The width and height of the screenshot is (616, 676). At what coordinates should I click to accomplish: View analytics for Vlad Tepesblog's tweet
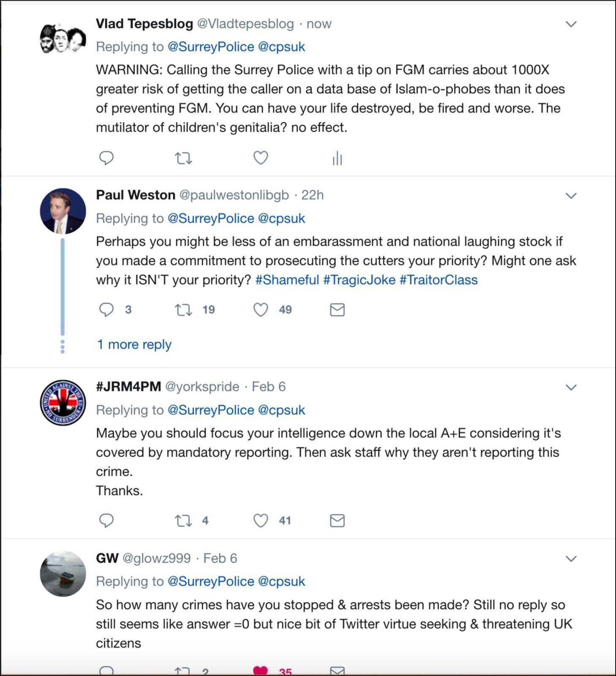pyautogui.click(x=337, y=158)
